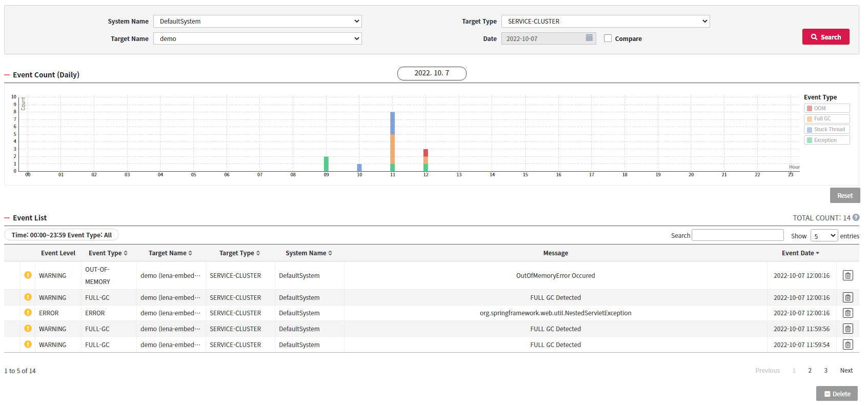Sort table by Target Type column
Image resolution: width=868 pixels, height=406 pixels.
pos(239,253)
